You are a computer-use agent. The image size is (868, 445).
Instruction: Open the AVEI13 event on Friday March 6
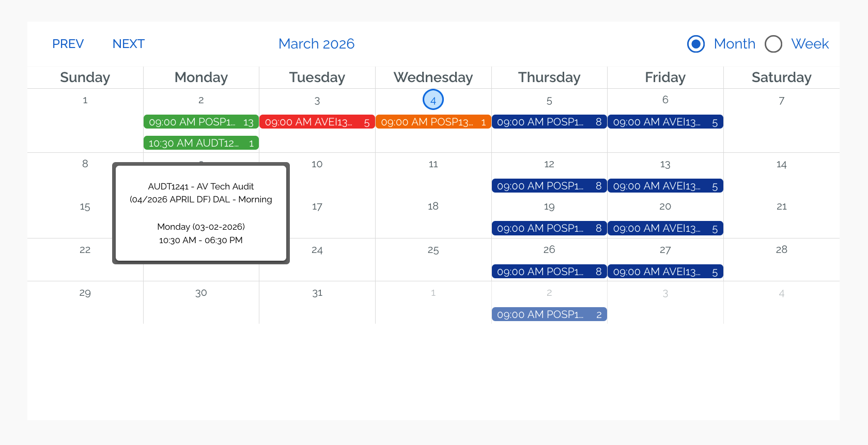665,122
